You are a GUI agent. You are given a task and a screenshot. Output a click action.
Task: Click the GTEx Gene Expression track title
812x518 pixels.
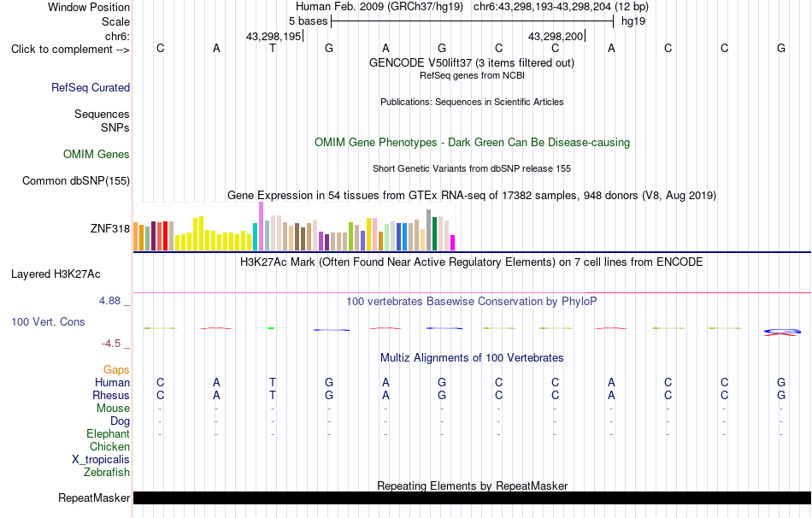click(x=472, y=195)
